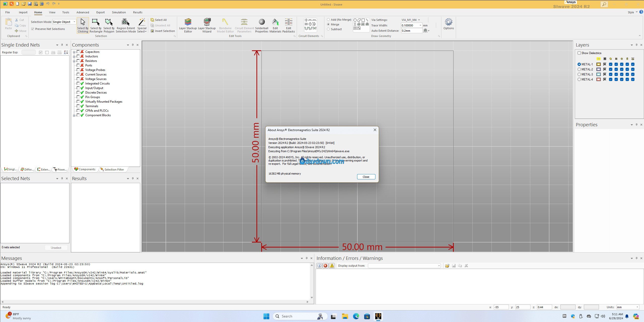The image size is (644, 322).
Task: Switch to the Import ribbon tab
Action: pyautogui.click(x=23, y=12)
